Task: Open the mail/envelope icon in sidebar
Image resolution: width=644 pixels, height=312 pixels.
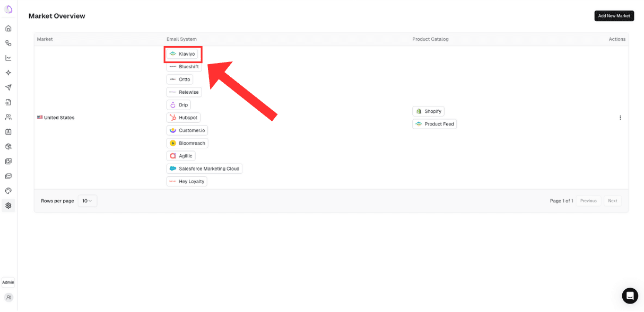Action: pos(8,176)
